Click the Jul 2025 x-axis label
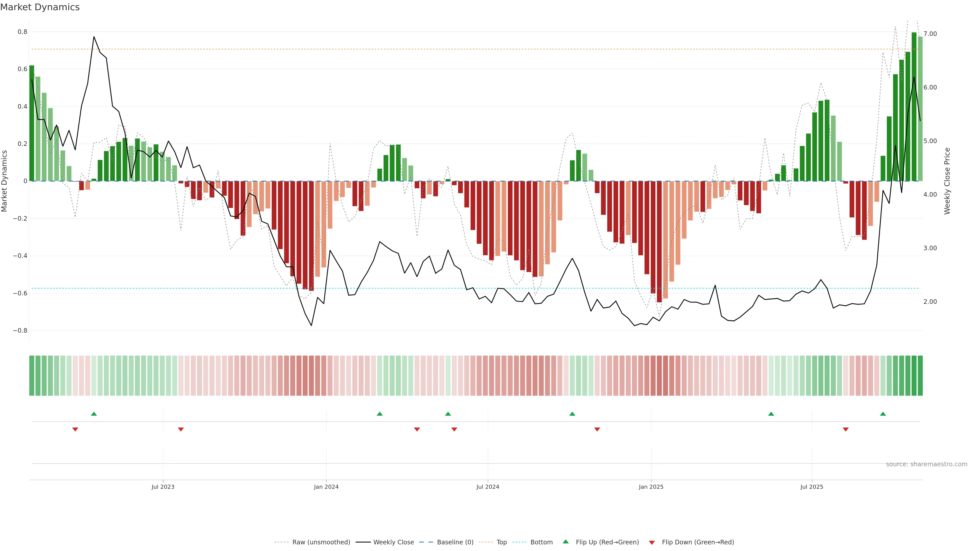The width and height of the screenshot is (980, 551). (812, 487)
